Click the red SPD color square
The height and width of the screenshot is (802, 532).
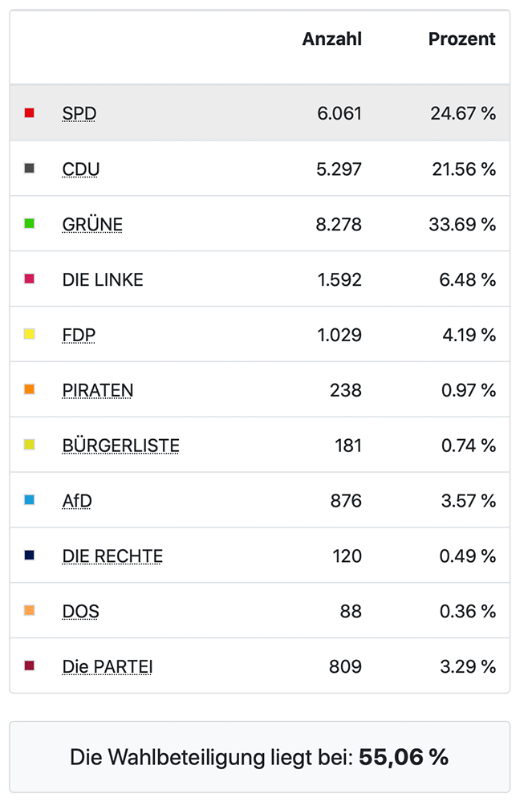[30, 113]
